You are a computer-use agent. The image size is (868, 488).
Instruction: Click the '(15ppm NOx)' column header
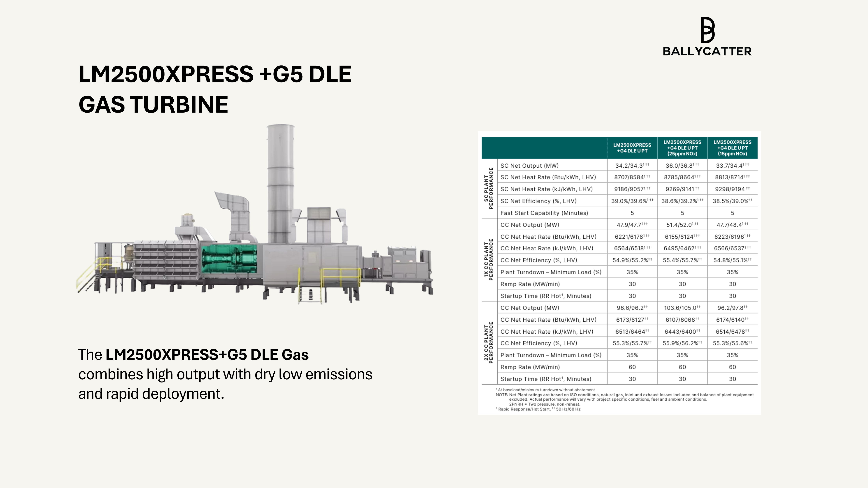click(732, 148)
